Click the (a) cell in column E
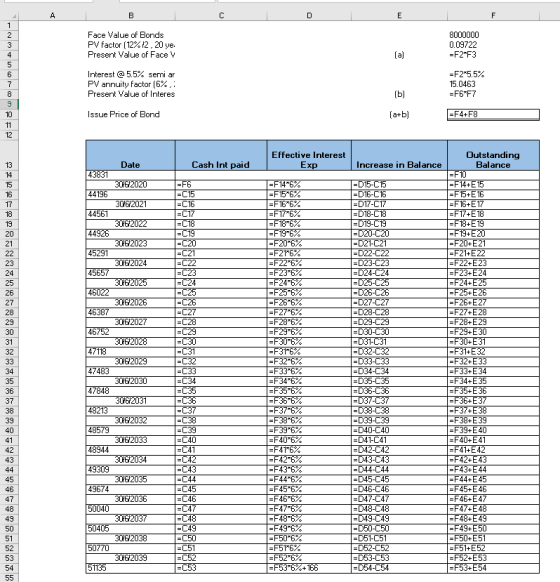 (399, 55)
